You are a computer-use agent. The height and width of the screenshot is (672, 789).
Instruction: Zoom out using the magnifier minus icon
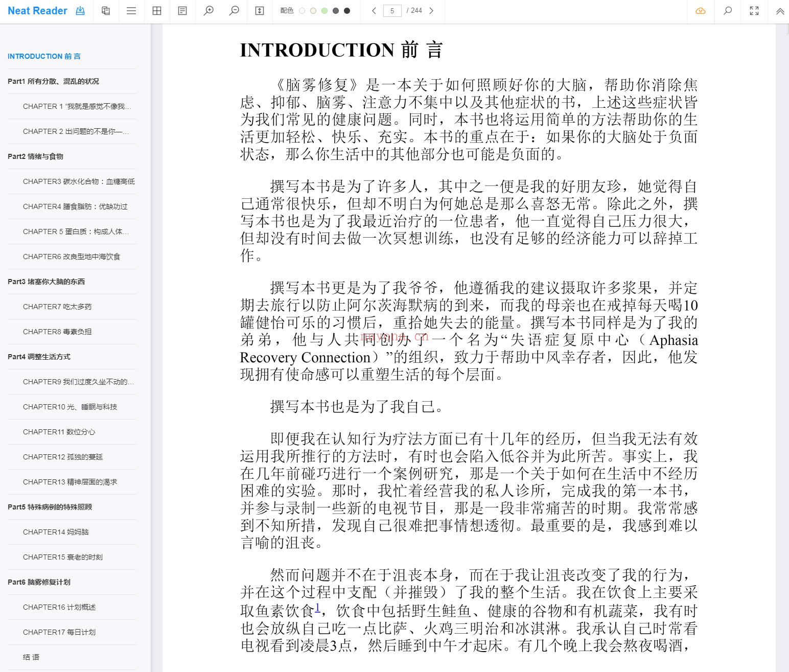(234, 11)
